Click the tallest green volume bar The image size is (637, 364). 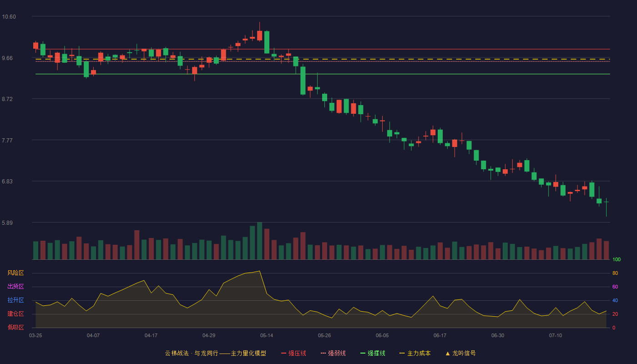click(259, 241)
